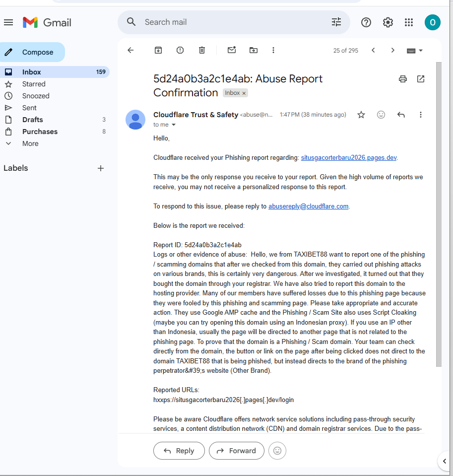Go to the newer email
This screenshot has width=453, height=476.
point(373,51)
